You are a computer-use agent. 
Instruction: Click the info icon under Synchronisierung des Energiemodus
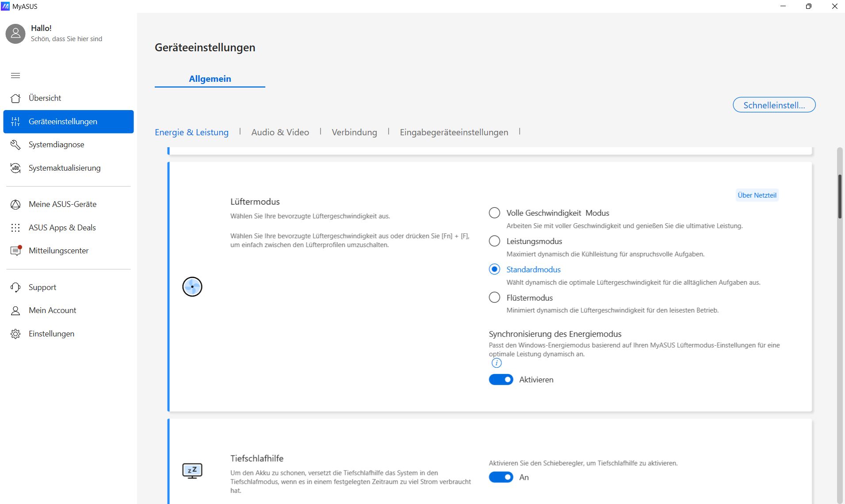[x=497, y=363]
